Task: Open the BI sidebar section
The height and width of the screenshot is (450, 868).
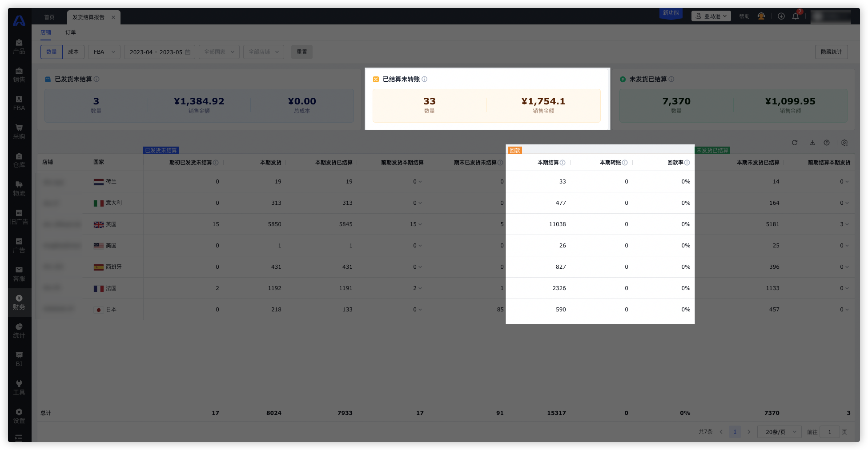Action: [19, 359]
